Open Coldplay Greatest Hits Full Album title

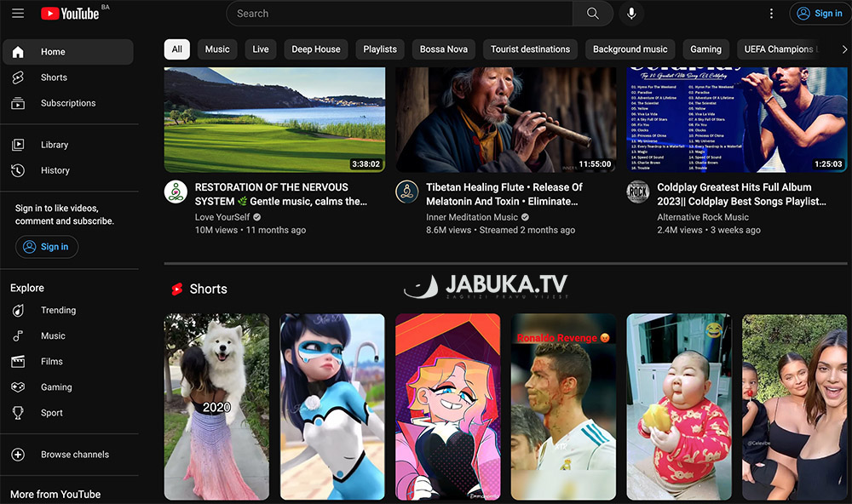coord(742,194)
